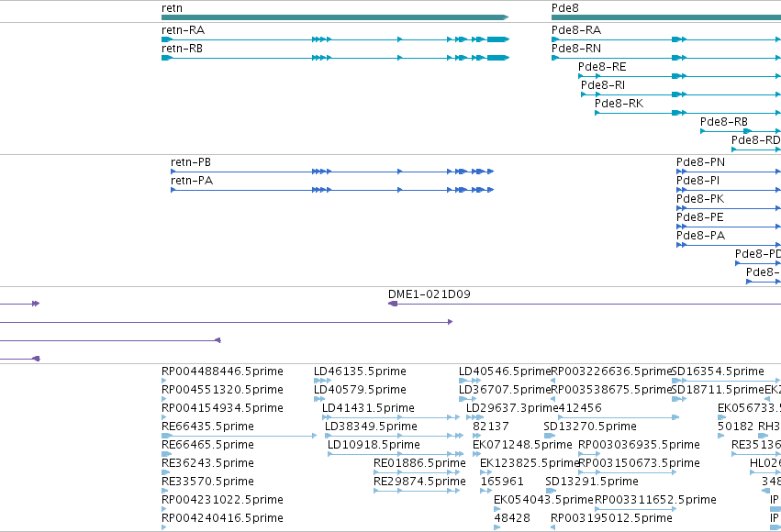Select the DME1-021D09 feature label
The image size is (781, 532).
pos(429,294)
